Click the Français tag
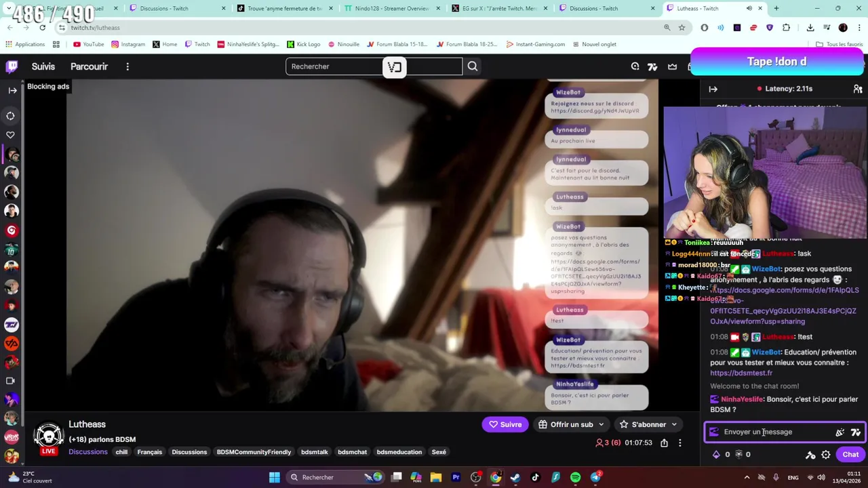Viewport: 868px width, 488px height. pos(149,452)
